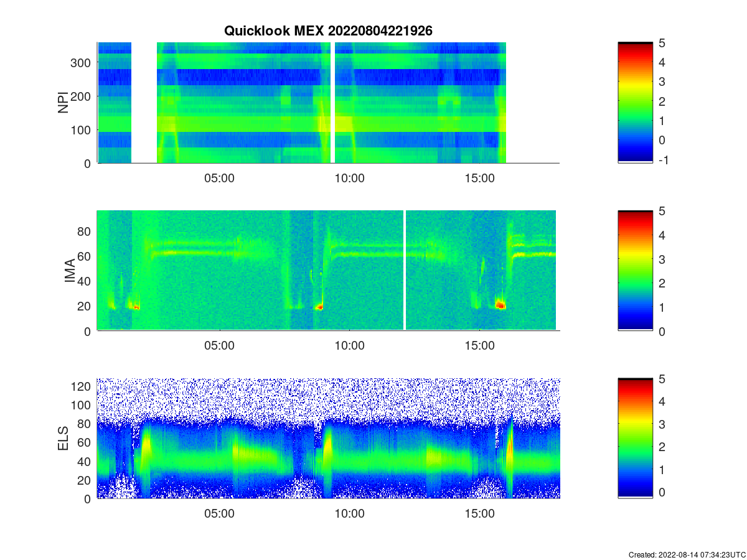Click the IMA spectrogram plot area
This screenshot has width=747, height=560.
(328, 271)
